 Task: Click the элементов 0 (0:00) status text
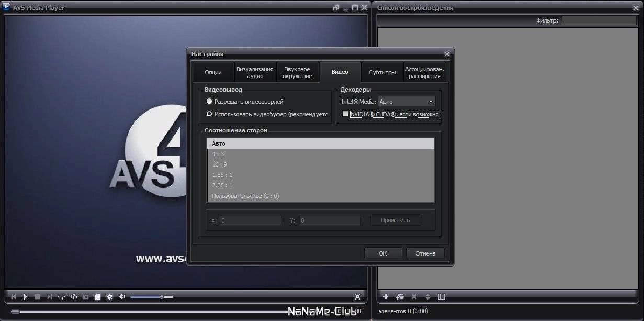pyautogui.click(x=403, y=311)
